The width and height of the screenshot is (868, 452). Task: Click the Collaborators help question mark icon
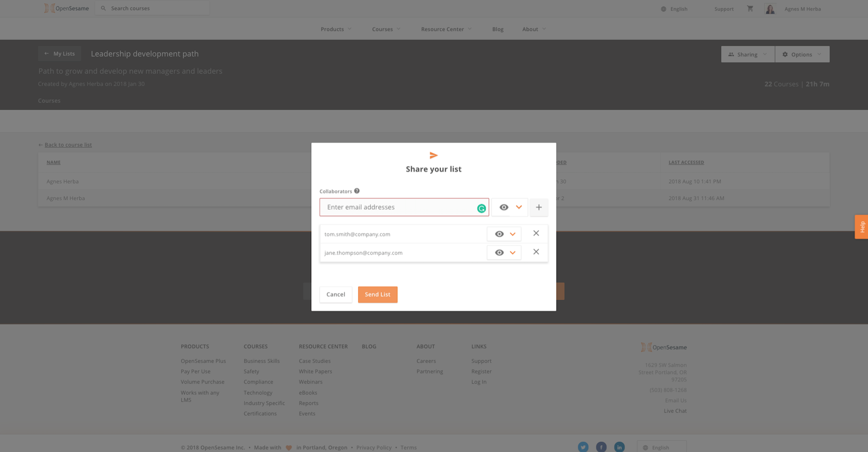(357, 191)
